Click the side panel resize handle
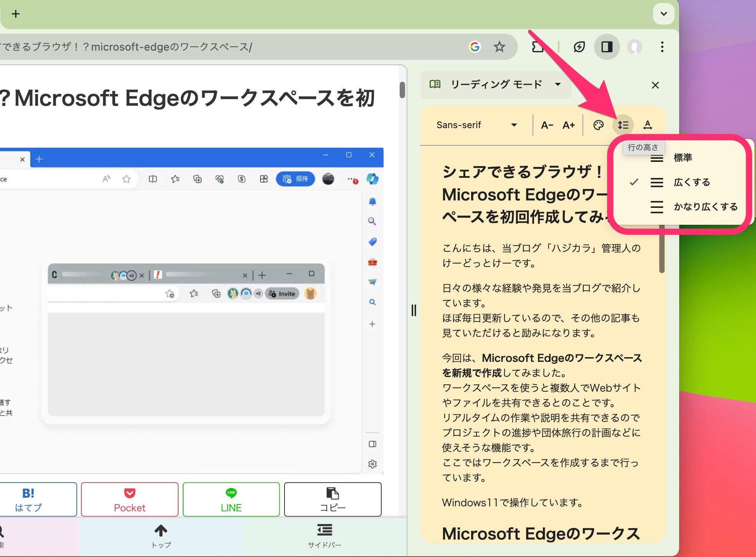The height and width of the screenshot is (557, 756). [414, 310]
